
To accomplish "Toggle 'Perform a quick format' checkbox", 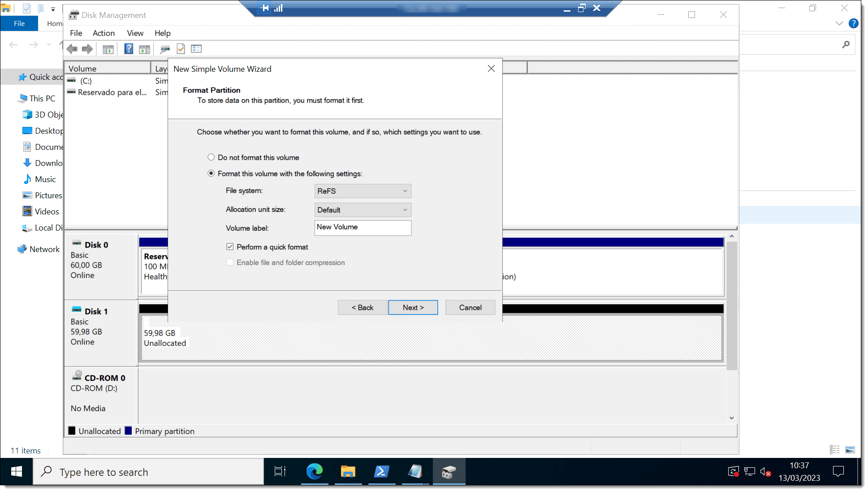I will pyautogui.click(x=229, y=246).
